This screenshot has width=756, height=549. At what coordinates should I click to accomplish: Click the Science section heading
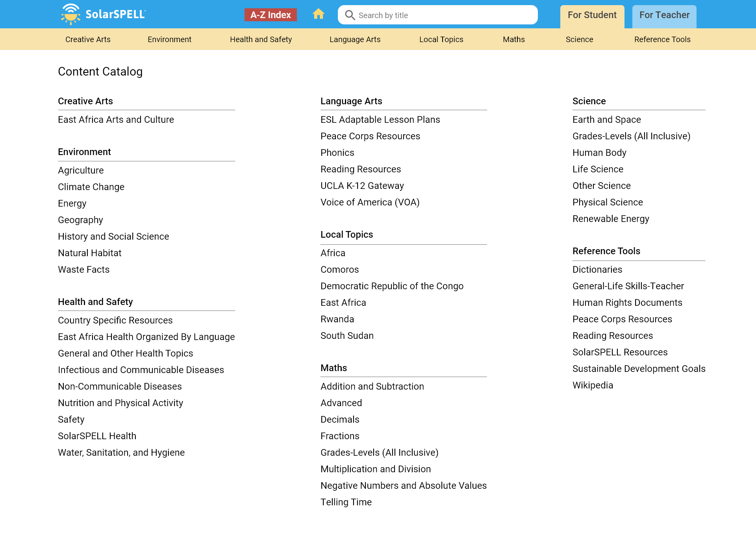tap(589, 101)
